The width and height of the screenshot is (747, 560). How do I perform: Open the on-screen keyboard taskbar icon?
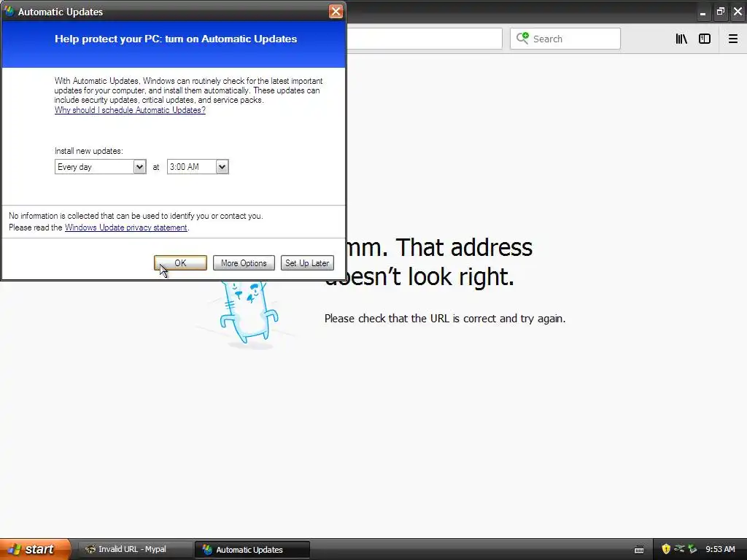(639, 550)
